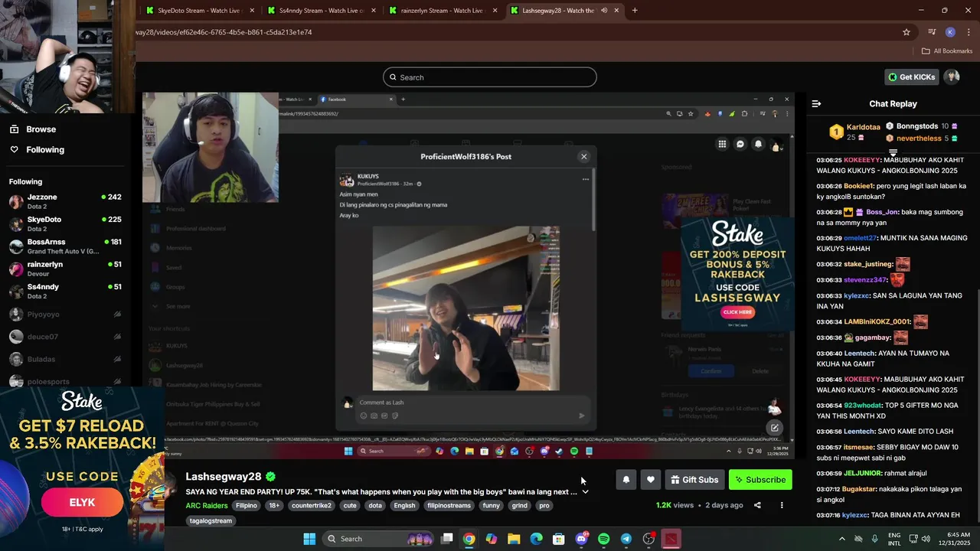Open the All Bookmarks folder
Viewport: 980px width, 551px height.
(x=947, y=51)
